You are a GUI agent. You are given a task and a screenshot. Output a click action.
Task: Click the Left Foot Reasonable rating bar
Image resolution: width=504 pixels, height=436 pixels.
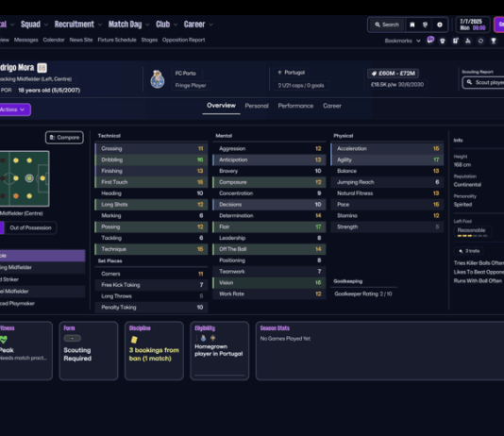[472, 236]
